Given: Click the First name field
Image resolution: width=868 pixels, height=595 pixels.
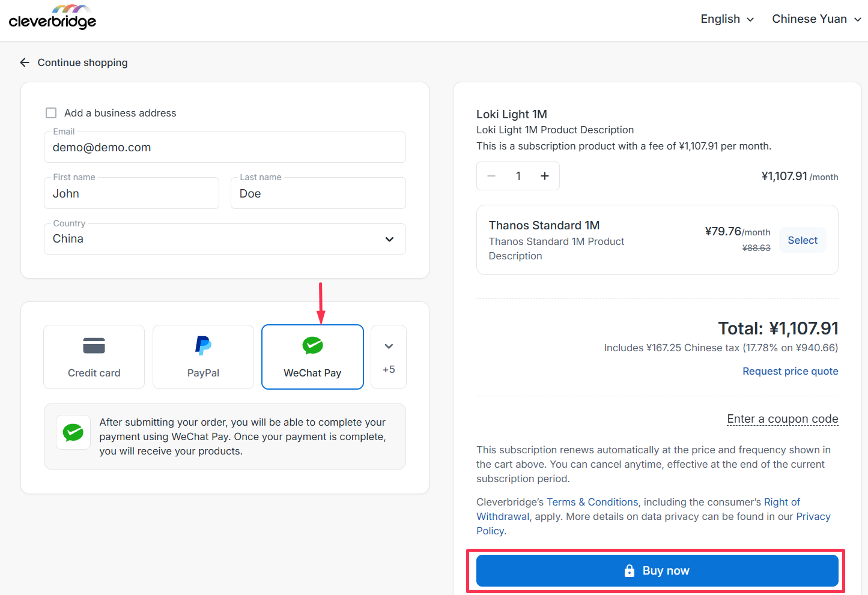Looking at the screenshot, I should pos(132,193).
